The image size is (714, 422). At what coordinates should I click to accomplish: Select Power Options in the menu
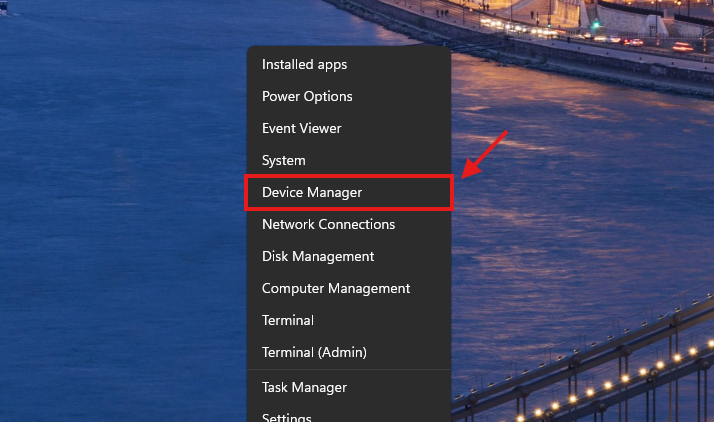(x=307, y=96)
